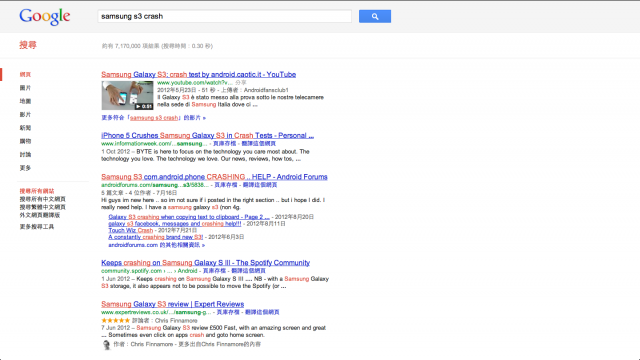Open 'A constantly crashing brand new S3' sublink
The height and width of the screenshot is (360, 640).
156,237
